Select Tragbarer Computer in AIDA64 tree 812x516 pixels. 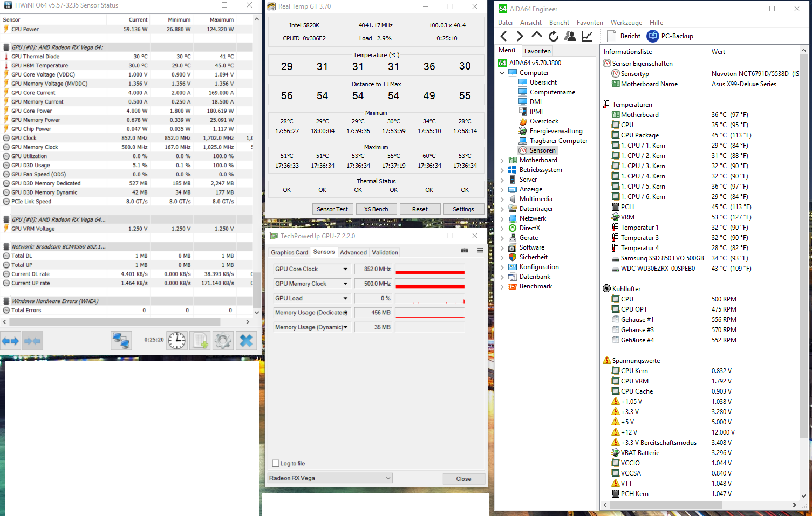click(558, 141)
